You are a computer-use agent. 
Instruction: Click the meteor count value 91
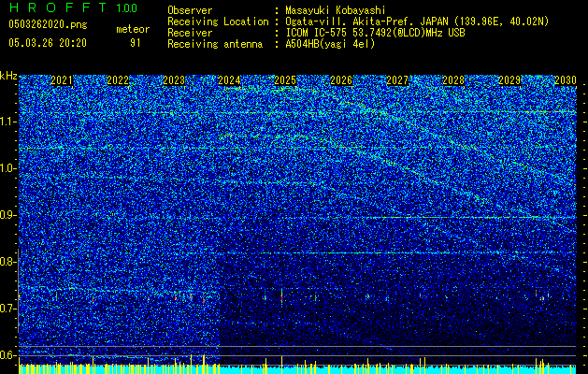pyautogui.click(x=136, y=43)
